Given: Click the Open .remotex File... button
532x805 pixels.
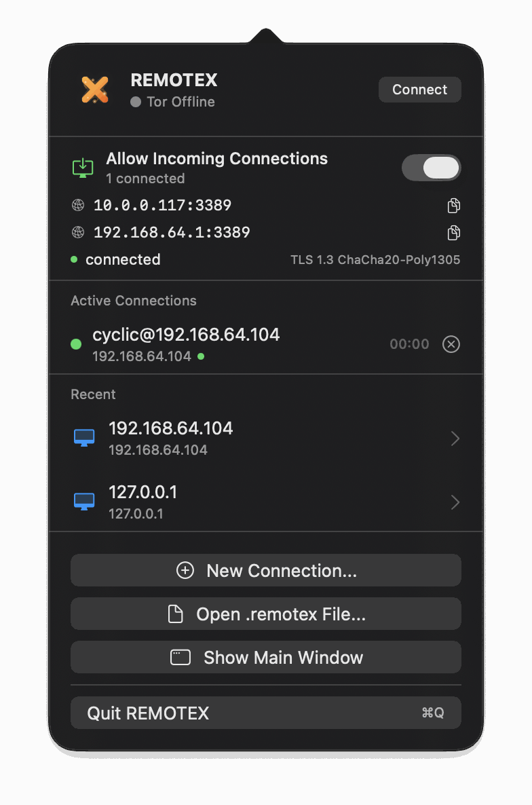Looking at the screenshot, I should tap(266, 614).
